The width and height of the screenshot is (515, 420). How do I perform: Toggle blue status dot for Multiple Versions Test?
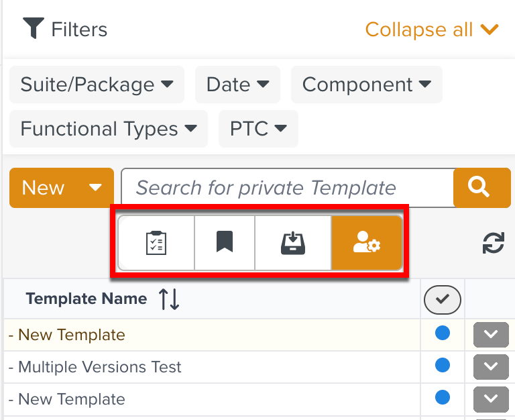(x=443, y=366)
